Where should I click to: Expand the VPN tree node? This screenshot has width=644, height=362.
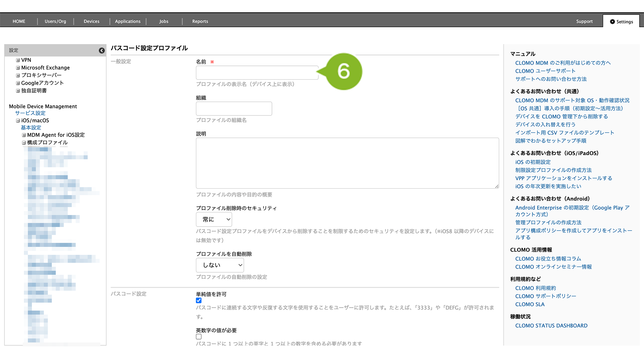click(18, 60)
